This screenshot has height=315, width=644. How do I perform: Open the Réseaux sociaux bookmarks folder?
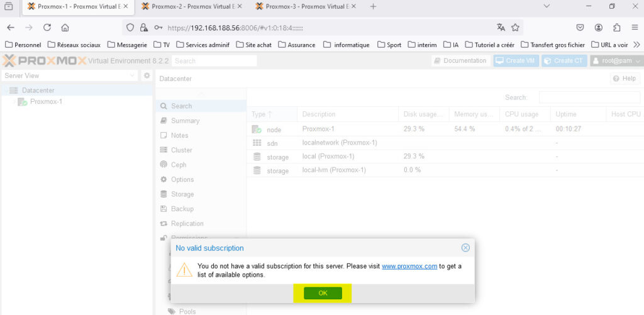[x=74, y=45]
